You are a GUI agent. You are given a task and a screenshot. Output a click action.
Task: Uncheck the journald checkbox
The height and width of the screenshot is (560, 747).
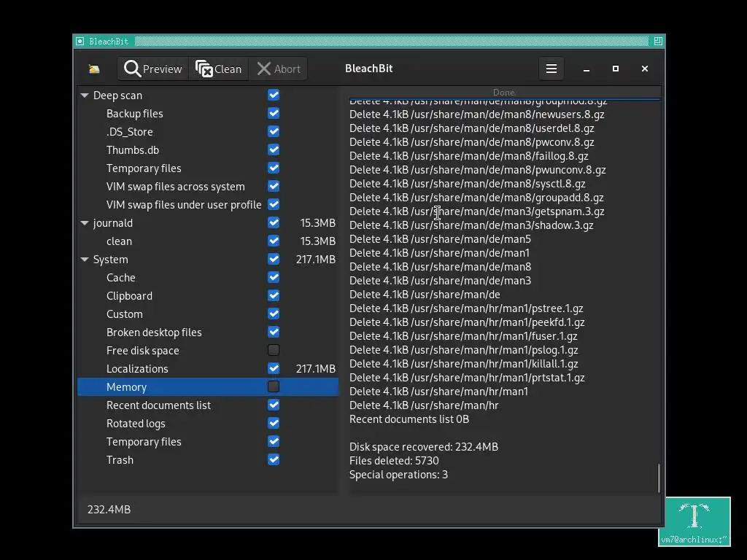pos(274,222)
